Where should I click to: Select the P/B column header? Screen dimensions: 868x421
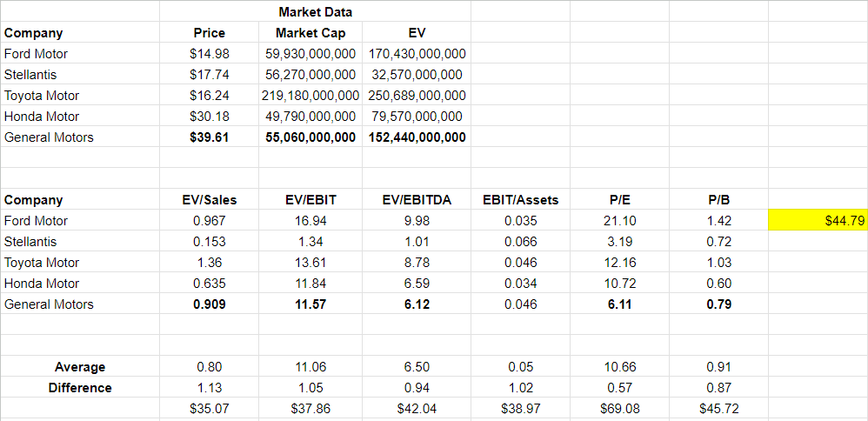718,200
